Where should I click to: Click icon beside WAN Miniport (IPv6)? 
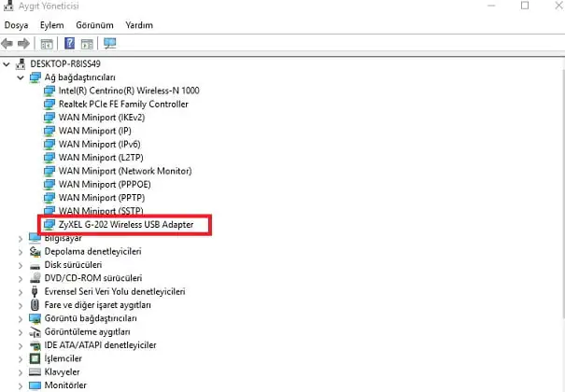pos(49,144)
